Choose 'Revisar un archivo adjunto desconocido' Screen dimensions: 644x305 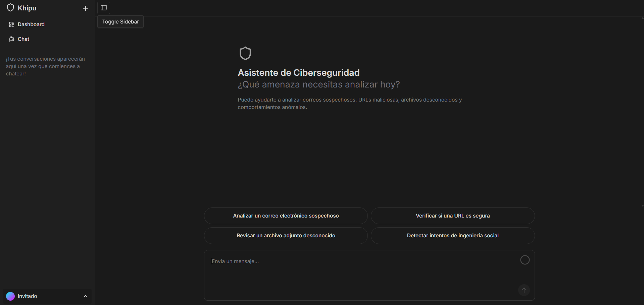(286, 236)
